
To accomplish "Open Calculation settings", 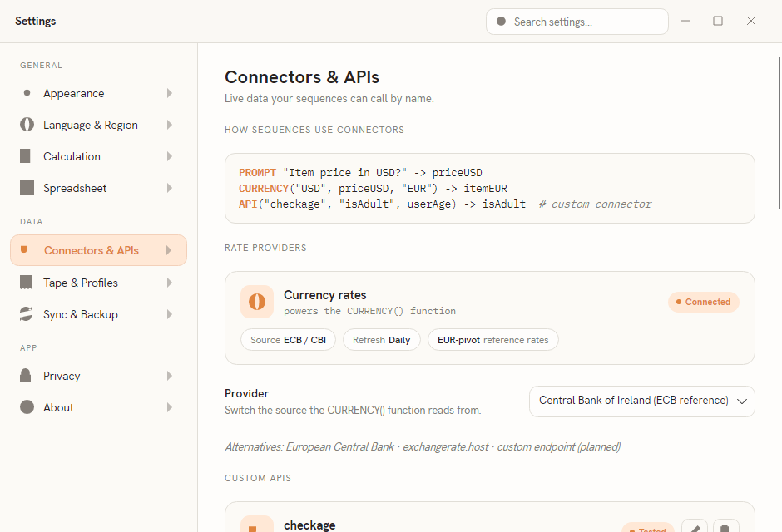I will 98,156.
